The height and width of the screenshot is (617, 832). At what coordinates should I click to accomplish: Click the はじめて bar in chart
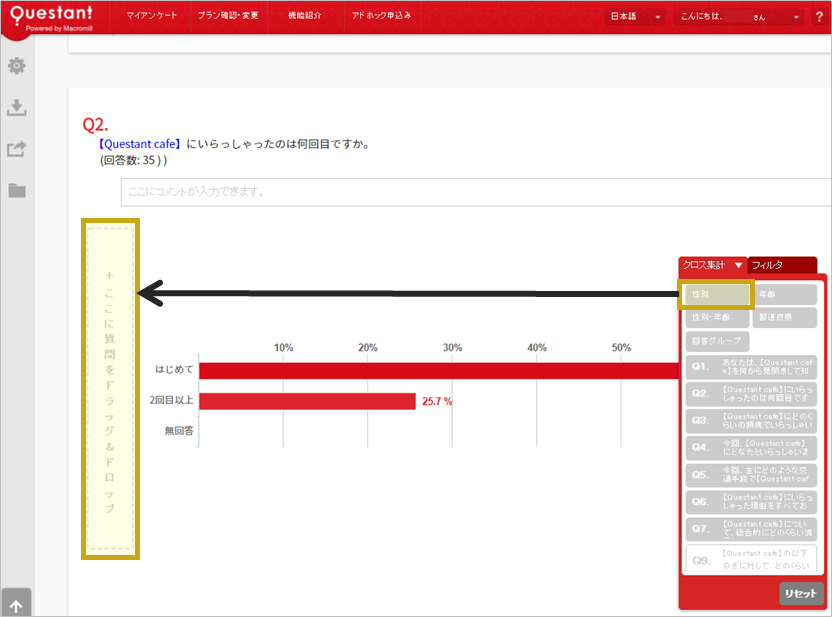pyautogui.click(x=439, y=371)
